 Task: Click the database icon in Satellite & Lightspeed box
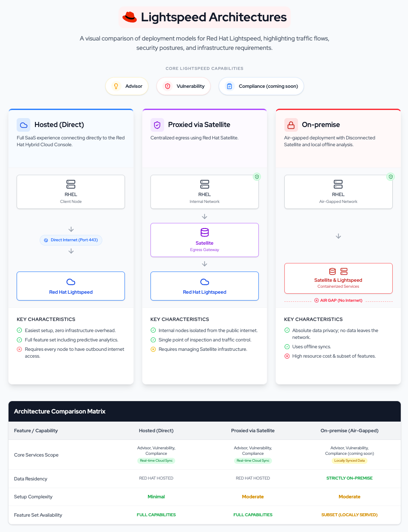pyautogui.click(x=333, y=271)
